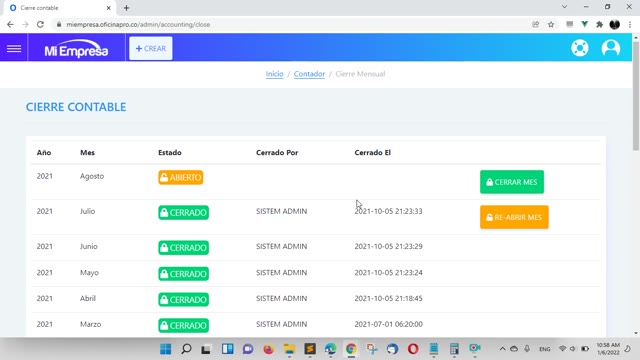Open the network and volume tray
The width and height of the screenshot is (640, 360).
[x=573, y=349]
